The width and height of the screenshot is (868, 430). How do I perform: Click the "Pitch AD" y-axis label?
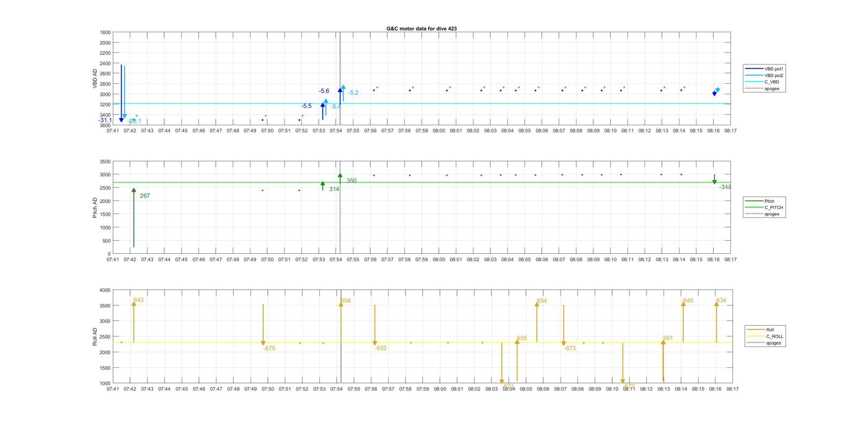coord(95,207)
